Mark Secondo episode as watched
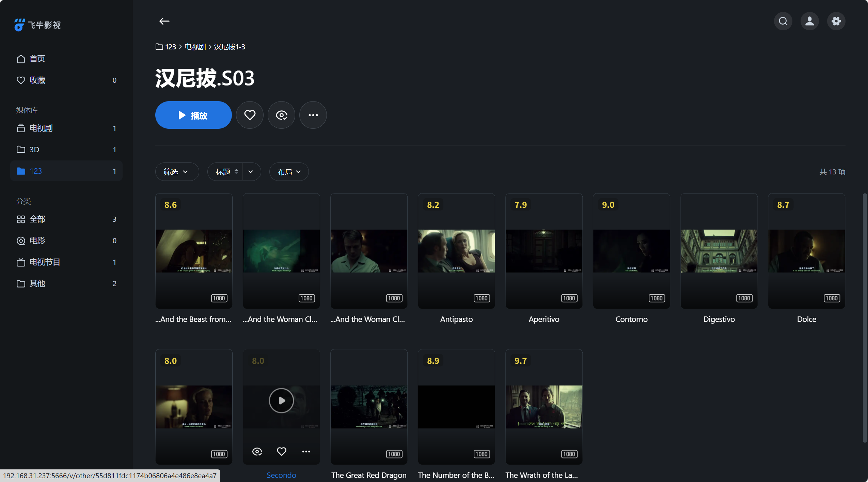 257,452
